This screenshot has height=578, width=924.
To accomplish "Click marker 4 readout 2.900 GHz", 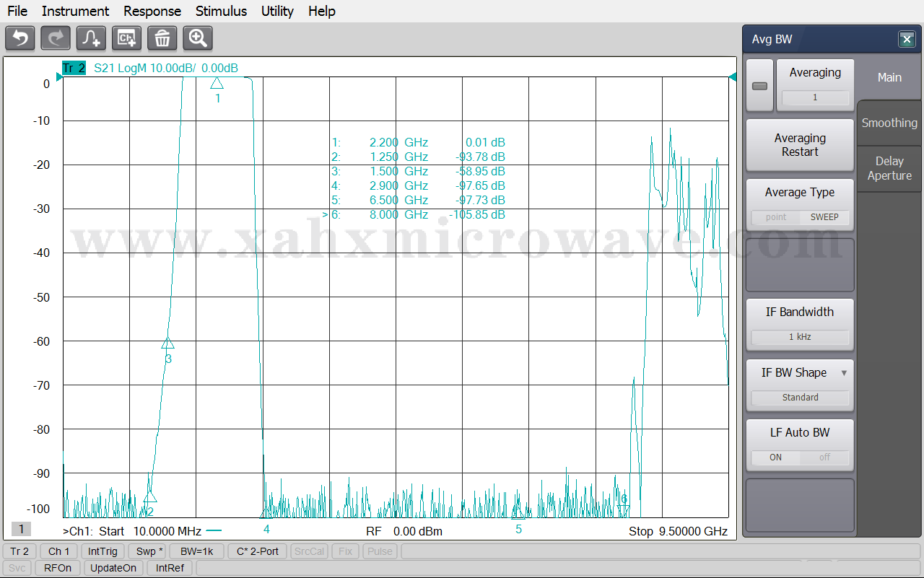I will 418,186.
